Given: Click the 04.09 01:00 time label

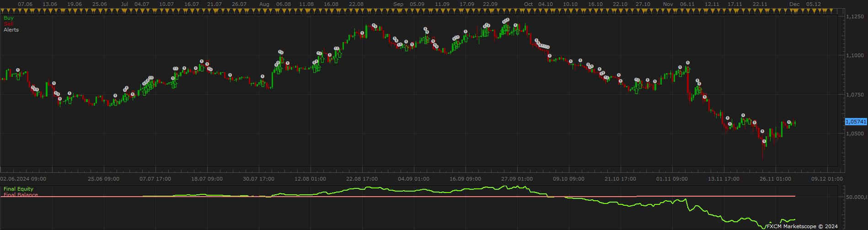Looking at the screenshot, I should point(414,179).
